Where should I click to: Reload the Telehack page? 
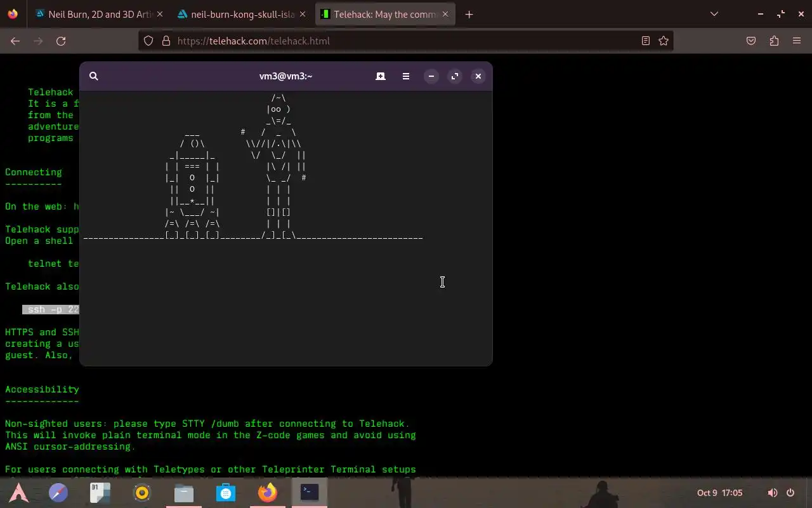point(61,41)
